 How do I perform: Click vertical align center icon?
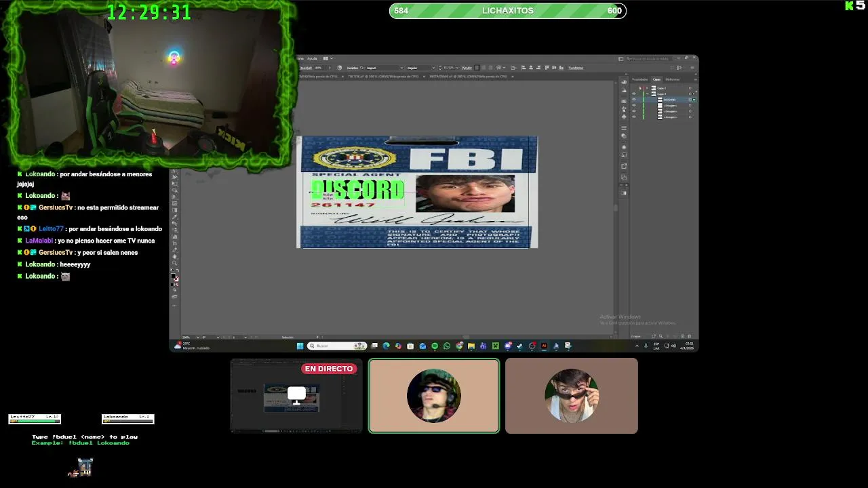pos(553,68)
